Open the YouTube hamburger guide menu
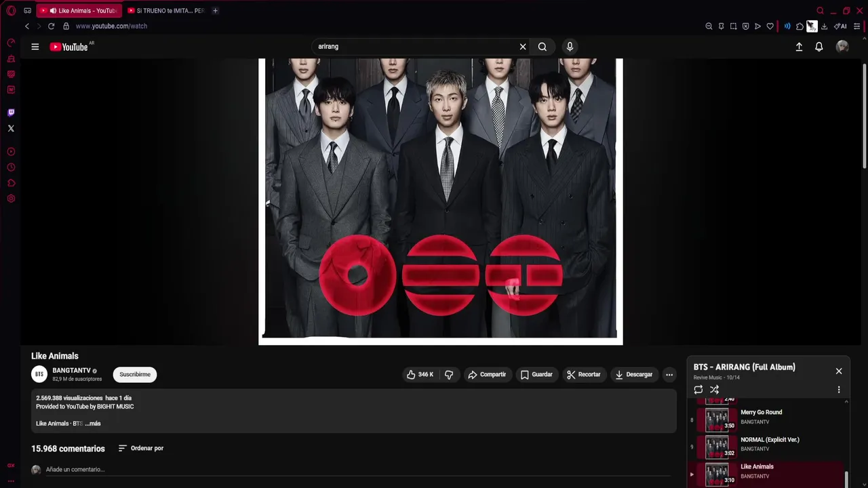Viewport: 868px width, 488px height. (x=35, y=47)
